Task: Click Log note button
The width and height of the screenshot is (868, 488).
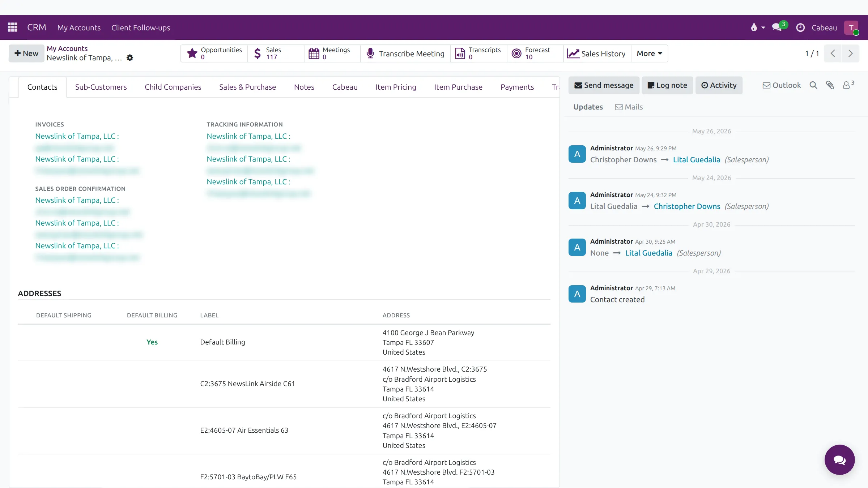Action: [x=667, y=85]
